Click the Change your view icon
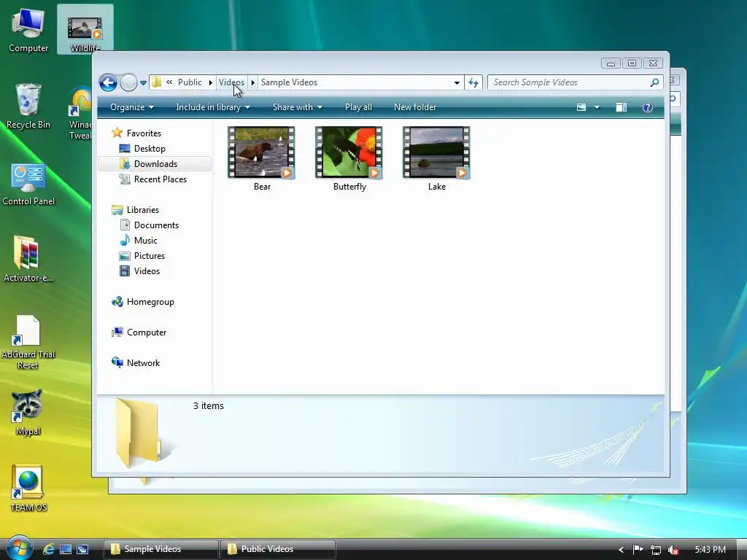Viewport: 747px width, 560px height. [x=581, y=107]
